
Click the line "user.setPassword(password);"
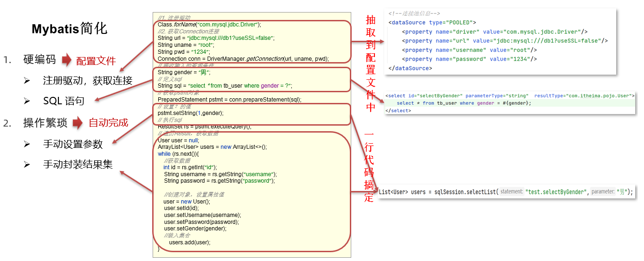tap(201, 222)
